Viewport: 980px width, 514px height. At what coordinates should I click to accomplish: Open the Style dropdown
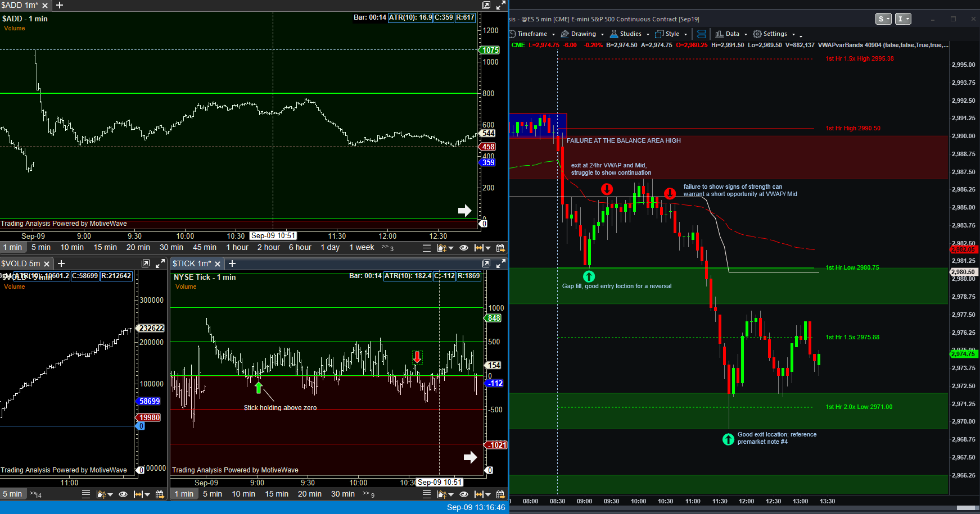click(x=671, y=34)
